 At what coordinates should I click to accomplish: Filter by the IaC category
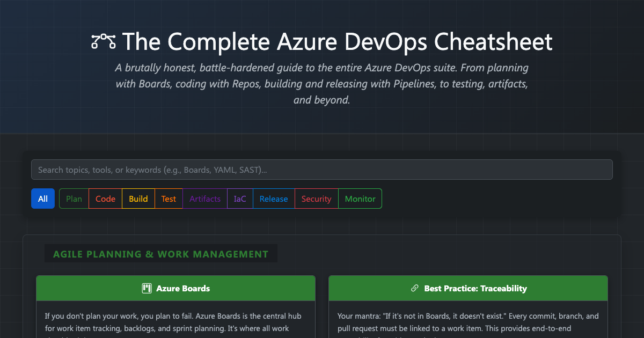coord(240,199)
